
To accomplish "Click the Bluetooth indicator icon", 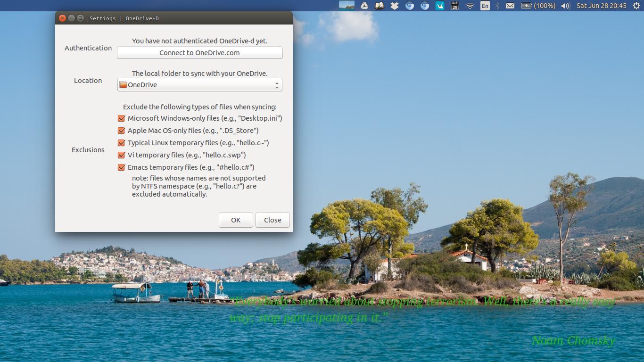I will coord(497,6).
